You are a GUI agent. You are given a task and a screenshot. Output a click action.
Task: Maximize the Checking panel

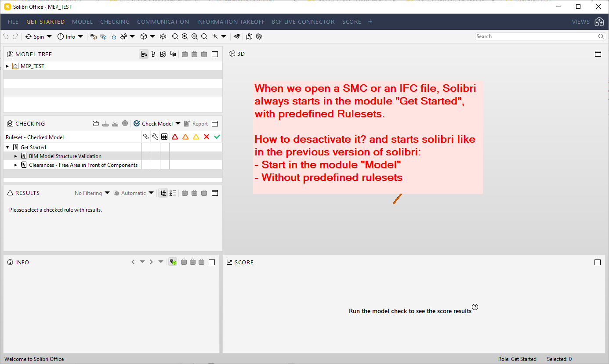coord(215,124)
